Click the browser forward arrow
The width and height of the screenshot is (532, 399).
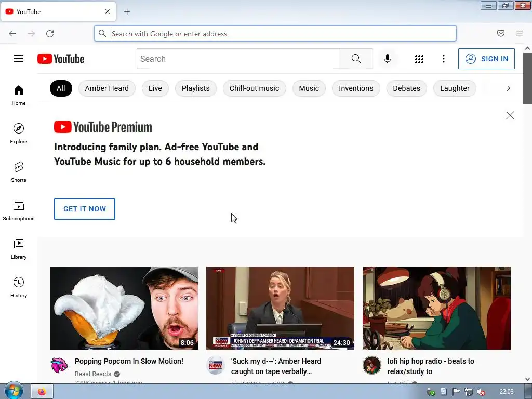(x=31, y=33)
